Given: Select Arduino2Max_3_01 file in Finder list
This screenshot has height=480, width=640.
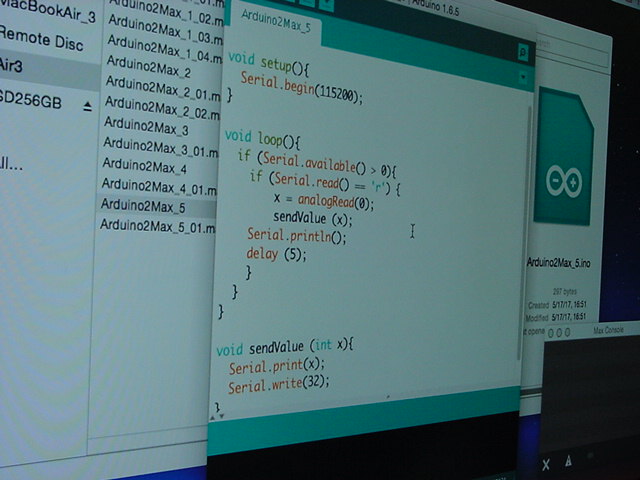Looking at the screenshot, I should pos(160,149).
